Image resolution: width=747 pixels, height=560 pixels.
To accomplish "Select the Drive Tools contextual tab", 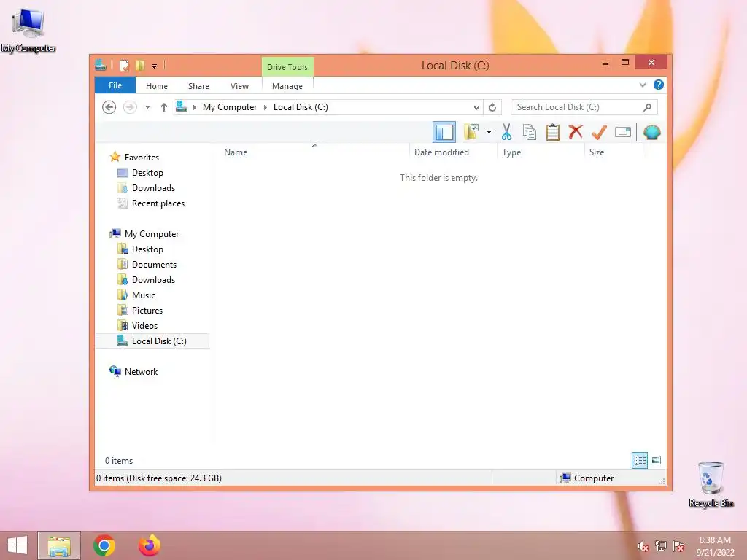I will 287,67.
